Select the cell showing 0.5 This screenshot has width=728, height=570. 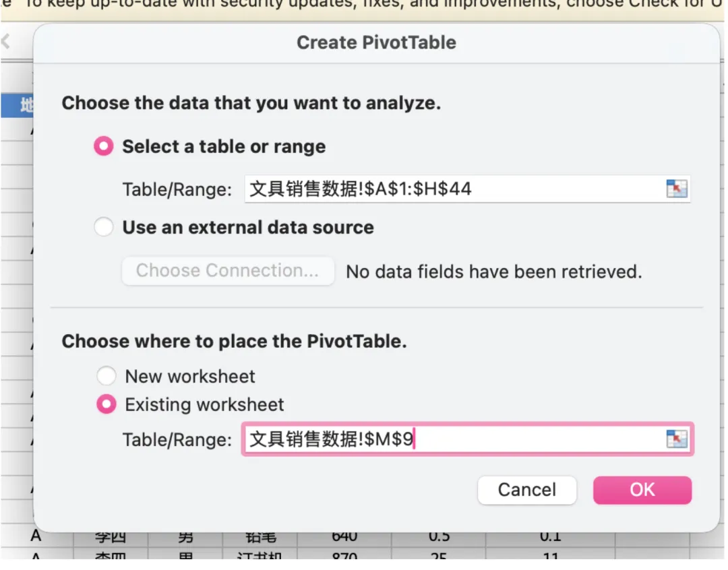tap(439, 537)
